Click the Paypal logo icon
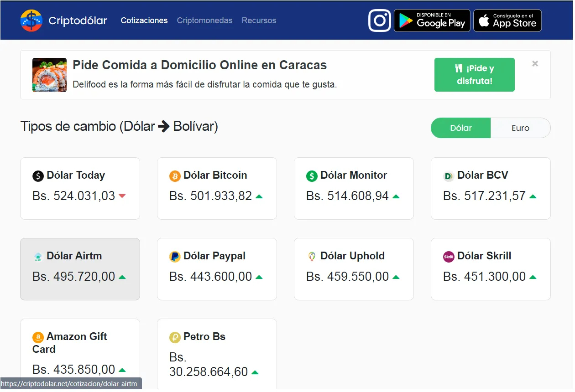This screenshot has height=392, width=575. [x=175, y=257]
